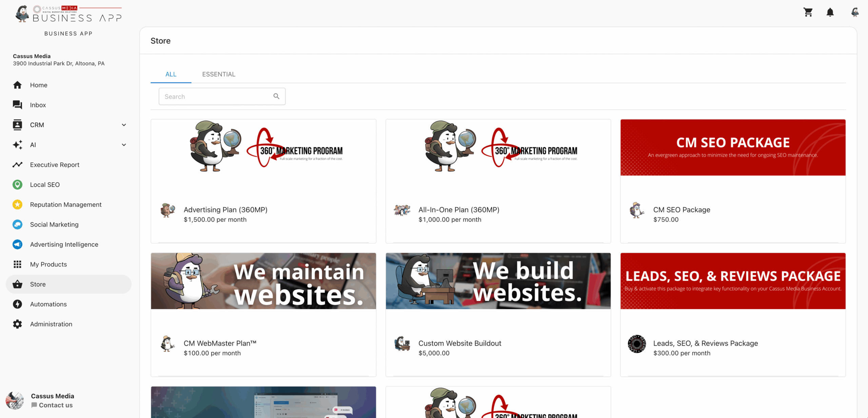Click the 3900 Industrial Park Dr address
This screenshot has width=868, height=418.
pos(59,63)
